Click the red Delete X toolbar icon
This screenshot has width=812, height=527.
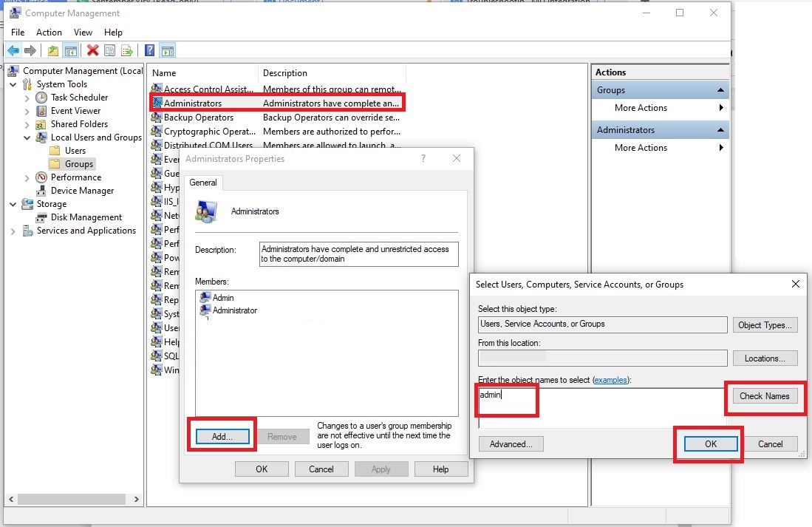pos(92,50)
